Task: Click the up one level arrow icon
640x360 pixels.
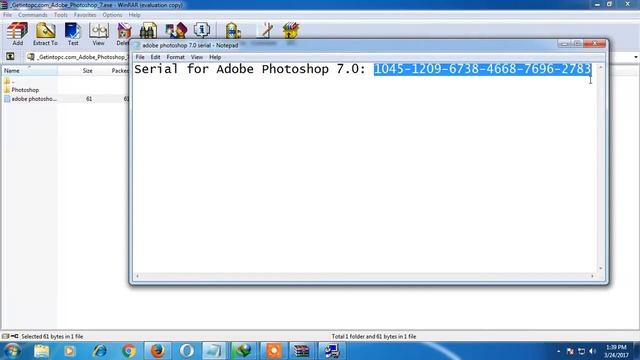Action: pos(10,56)
